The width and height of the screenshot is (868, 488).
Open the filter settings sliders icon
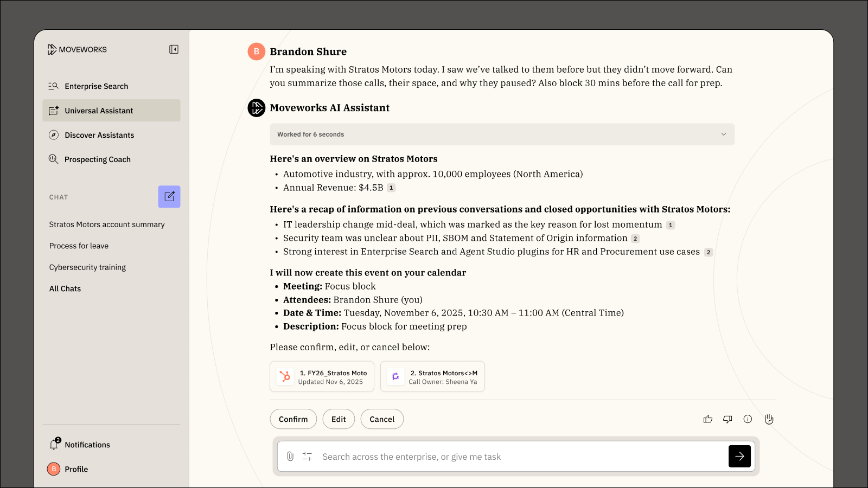[x=307, y=457]
